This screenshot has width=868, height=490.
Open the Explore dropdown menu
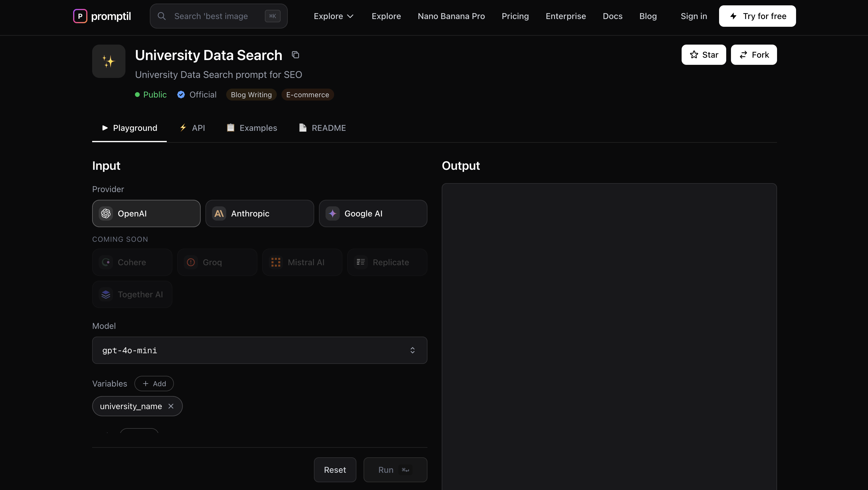point(333,16)
